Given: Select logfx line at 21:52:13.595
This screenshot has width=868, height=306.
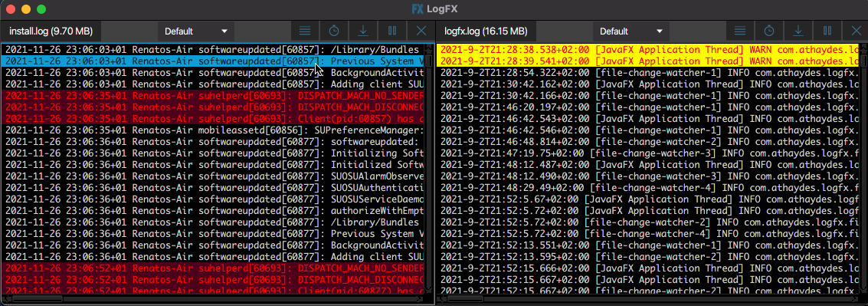Looking at the screenshot, I should click(x=647, y=257).
